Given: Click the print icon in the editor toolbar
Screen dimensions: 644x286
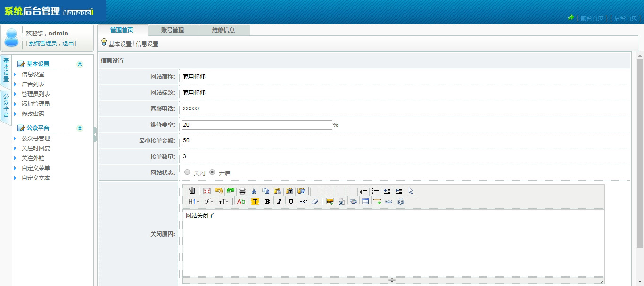Looking at the screenshot, I should (242, 191).
